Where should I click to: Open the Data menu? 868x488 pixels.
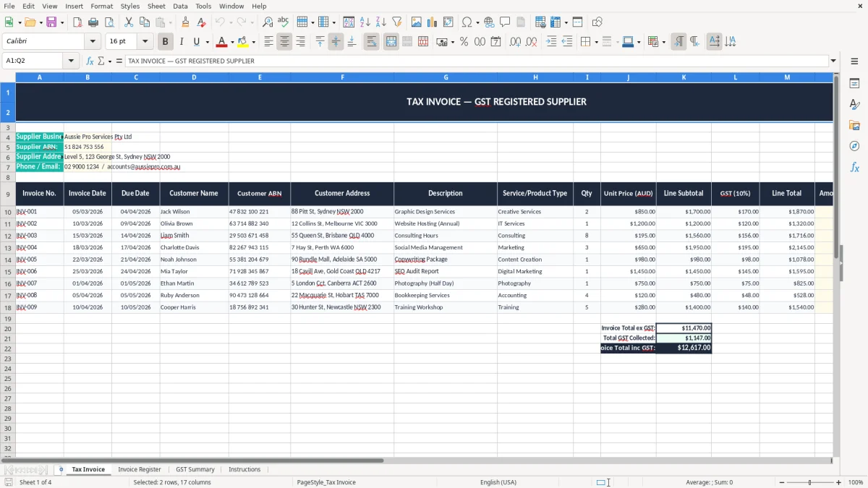(180, 6)
